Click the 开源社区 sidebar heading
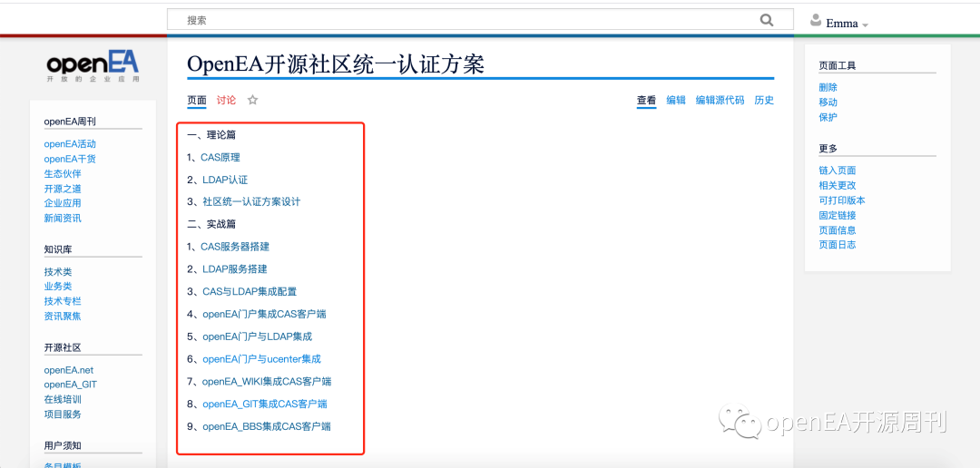The height and width of the screenshot is (468, 980). 63,347
